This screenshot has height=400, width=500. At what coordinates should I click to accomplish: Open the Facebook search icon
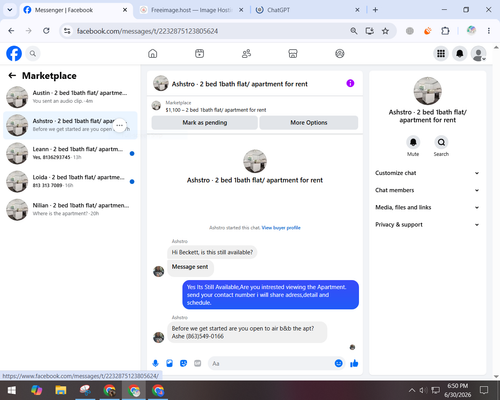click(33, 53)
